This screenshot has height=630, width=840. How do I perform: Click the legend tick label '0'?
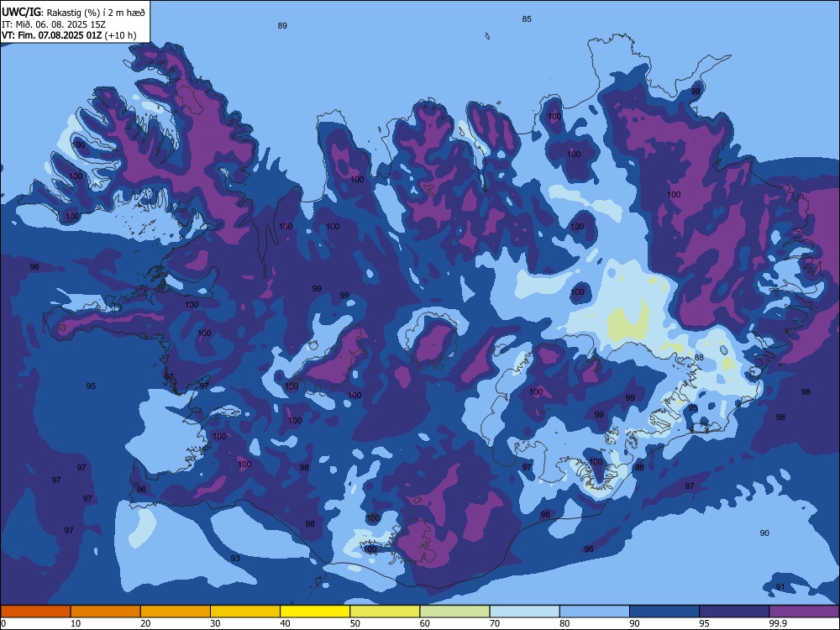[x=3, y=623]
